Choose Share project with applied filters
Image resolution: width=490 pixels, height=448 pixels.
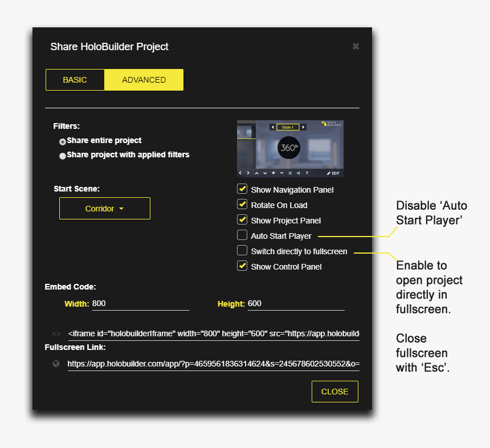pos(63,156)
